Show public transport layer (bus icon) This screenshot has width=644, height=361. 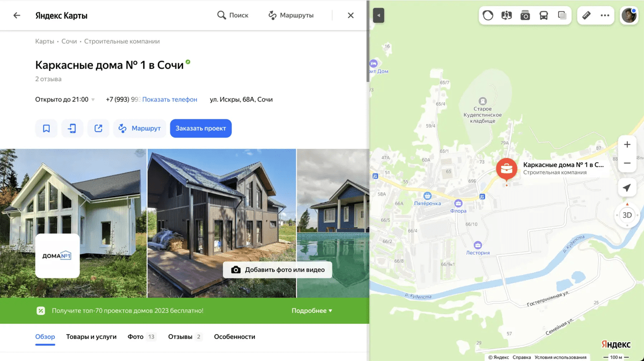pos(544,16)
